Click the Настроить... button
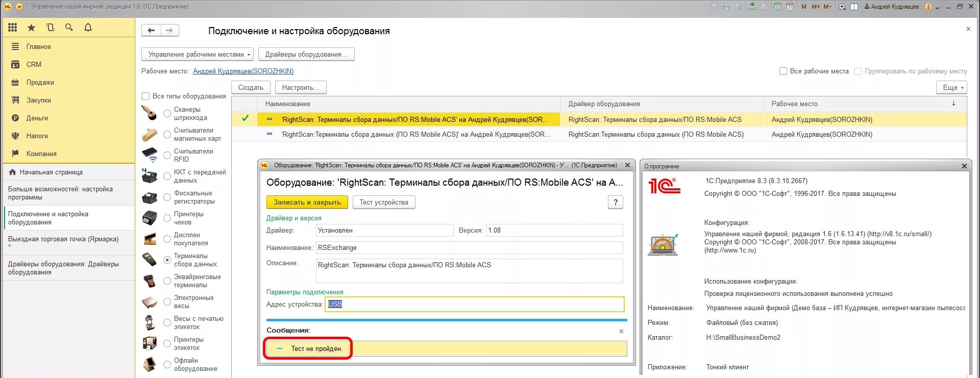Viewport: 980px width, 378px height. pyautogui.click(x=301, y=87)
